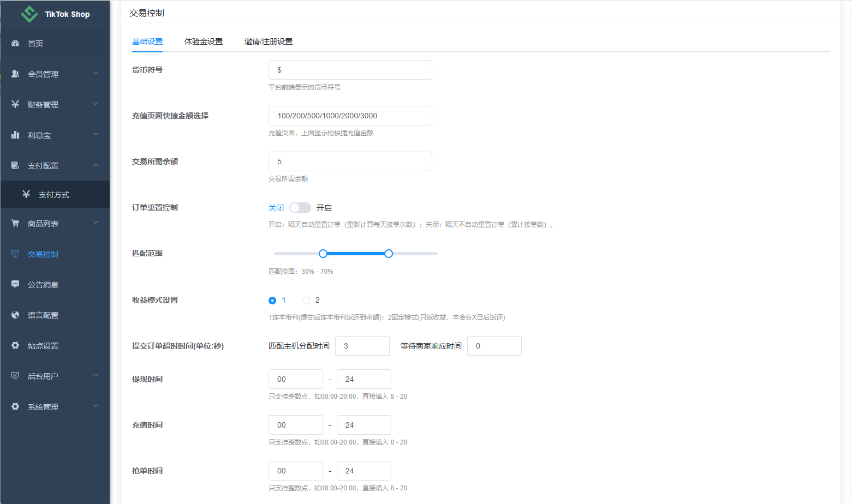Collapse the 支付配置 menu chevron
The width and height of the screenshot is (852, 504).
(x=96, y=165)
